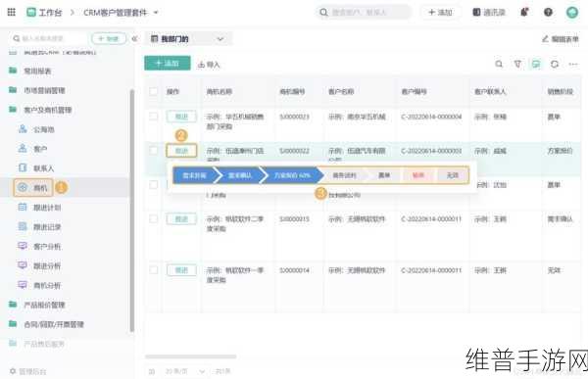Open 管理后台 admin settings gear
The image size is (588, 379).
[28, 371]
